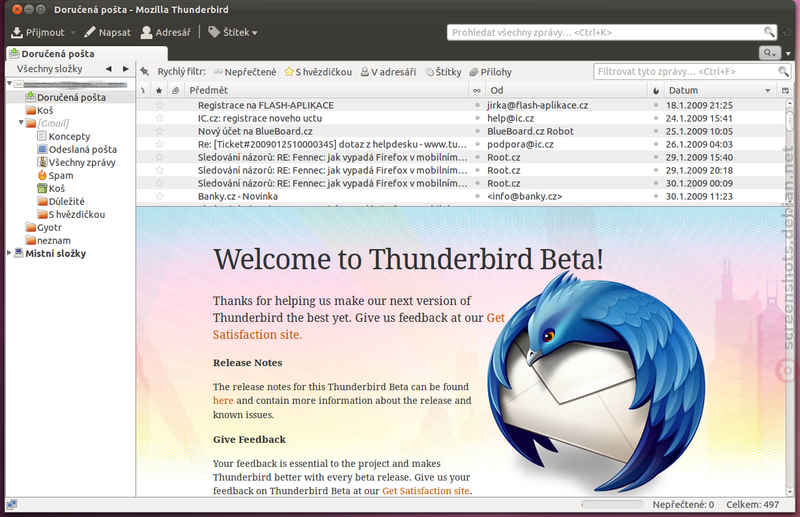Click the global search magnifier icon
The image size is (800, 517).
point(769,32)
